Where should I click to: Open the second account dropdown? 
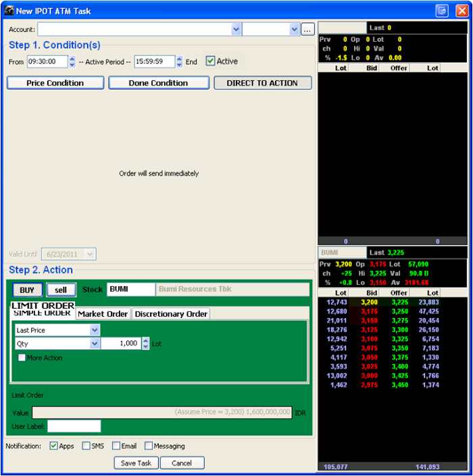(x=294, y=30)
